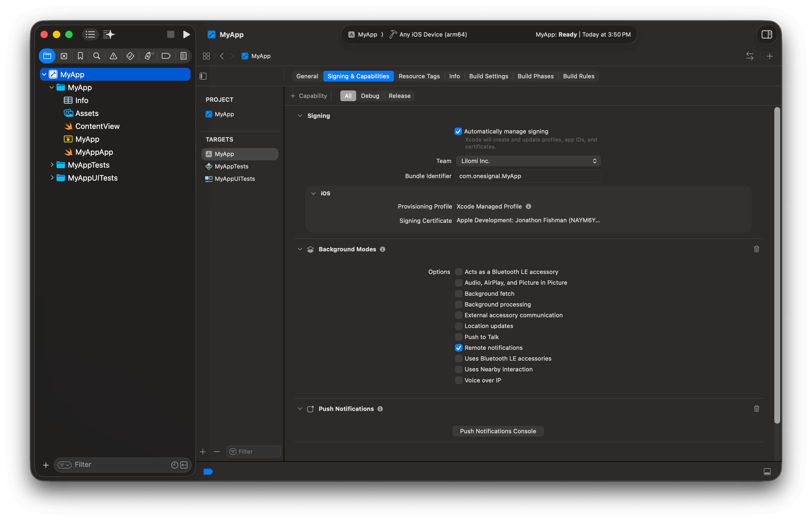The width and height of the screenshot is (812, 521).
Task: Collapse the Push Notifications section
Action: point(300,409)
